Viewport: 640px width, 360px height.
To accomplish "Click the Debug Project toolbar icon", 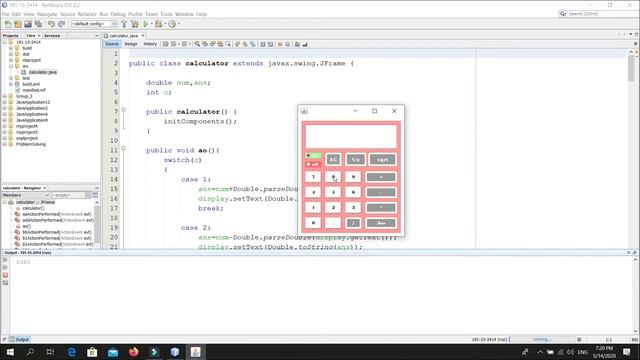I will click(159, 24).
